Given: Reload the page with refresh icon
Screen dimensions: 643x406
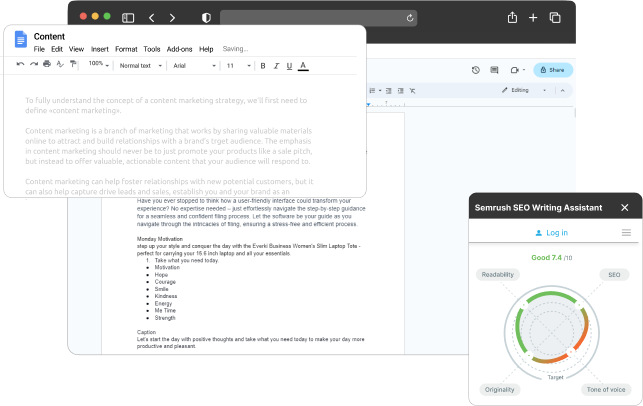Looking at the screenshot, I should 410,18.
